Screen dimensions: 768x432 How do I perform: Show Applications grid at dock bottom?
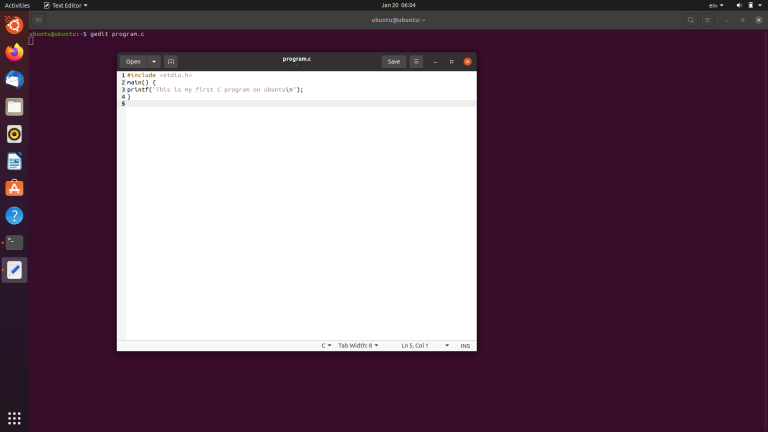14,418
